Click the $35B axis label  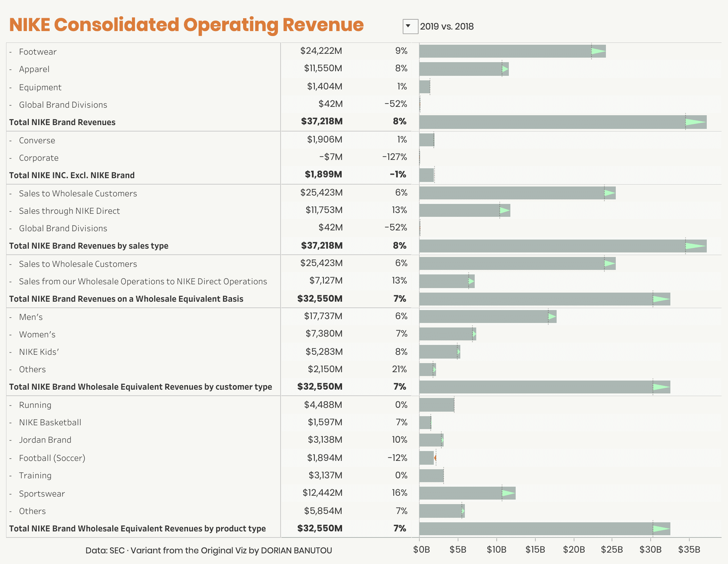[x=689, y=550]
